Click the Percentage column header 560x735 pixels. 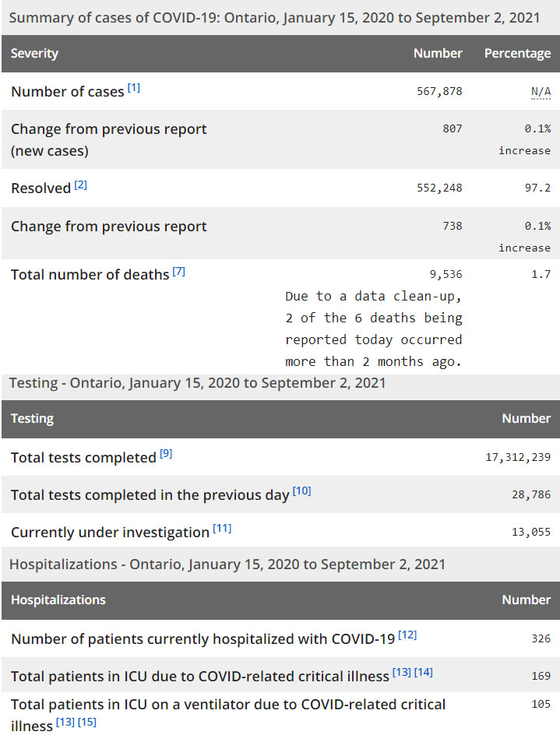pyautogui.click(x=517, y=54)
